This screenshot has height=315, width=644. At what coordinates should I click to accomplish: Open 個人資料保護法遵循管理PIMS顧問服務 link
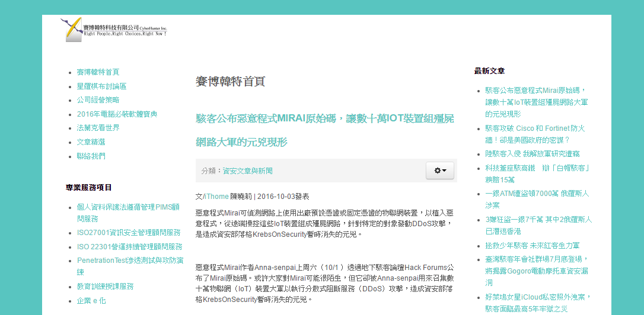click(128, 213)
